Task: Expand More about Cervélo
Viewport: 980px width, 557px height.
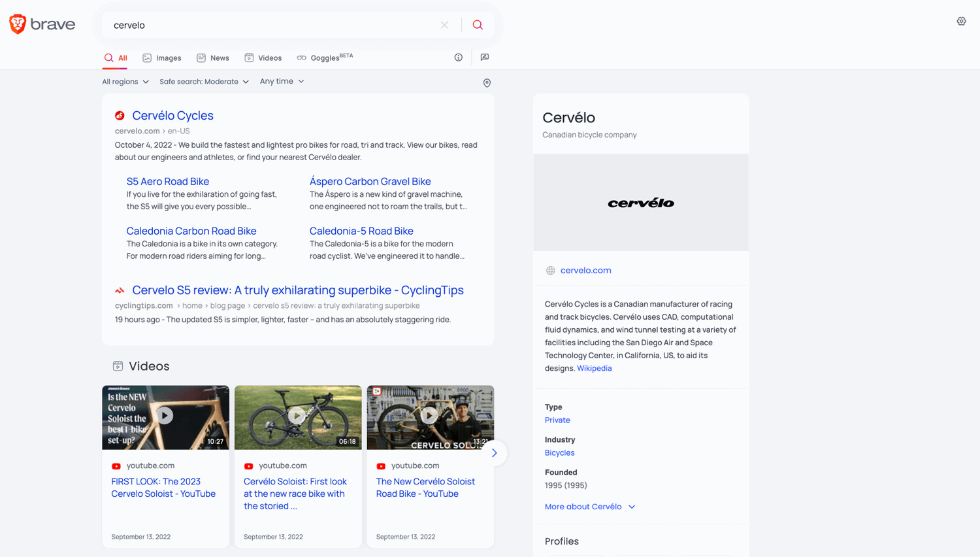Action: click(590, 507)
